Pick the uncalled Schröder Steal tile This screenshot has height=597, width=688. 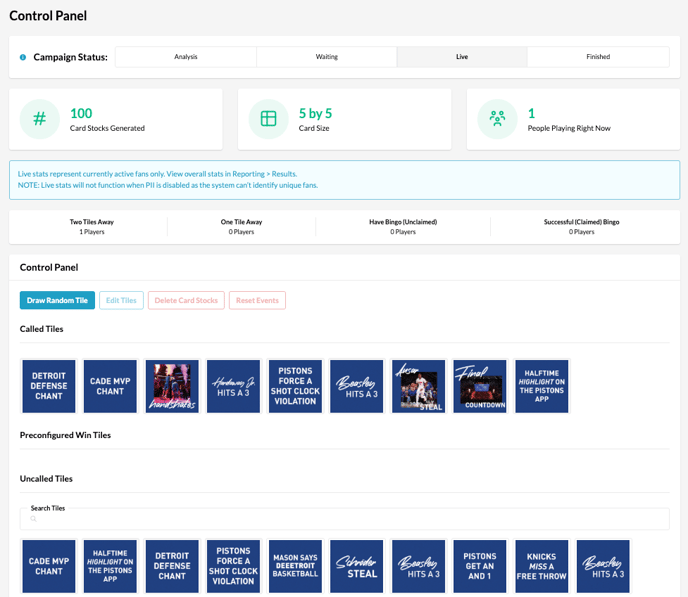pyautogui.click(x=357, y=567)
